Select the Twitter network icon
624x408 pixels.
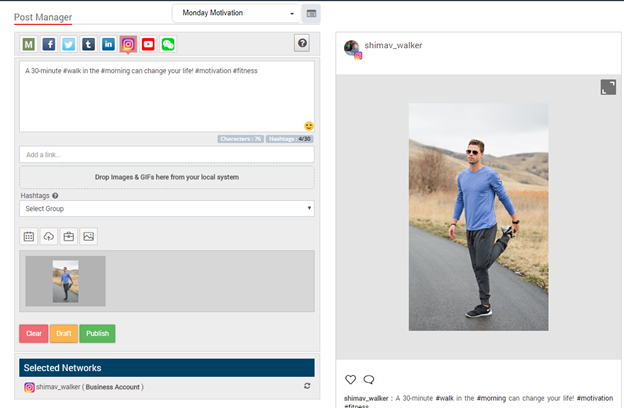(69, 44)
